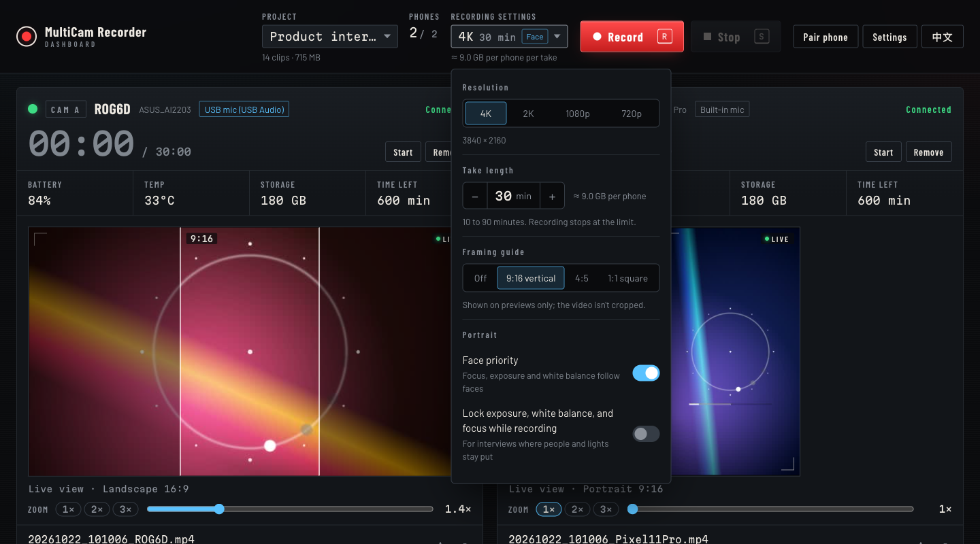Select the 1080p resolution option
980x544 pixels.
pyautogui.click(x=578, y=114)
